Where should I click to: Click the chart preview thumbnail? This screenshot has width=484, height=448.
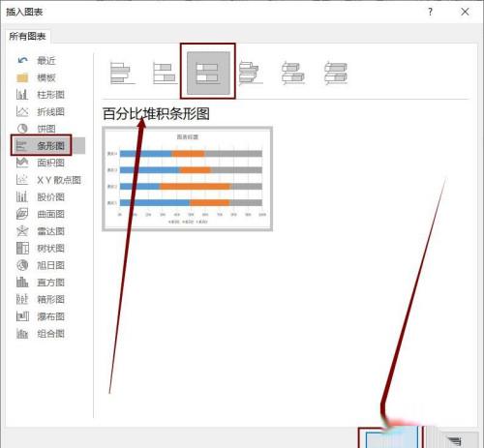click(x=187, y=179)
